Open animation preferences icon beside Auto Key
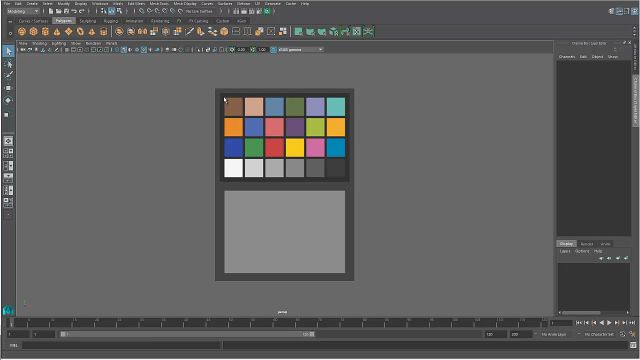 coord(633,334)
